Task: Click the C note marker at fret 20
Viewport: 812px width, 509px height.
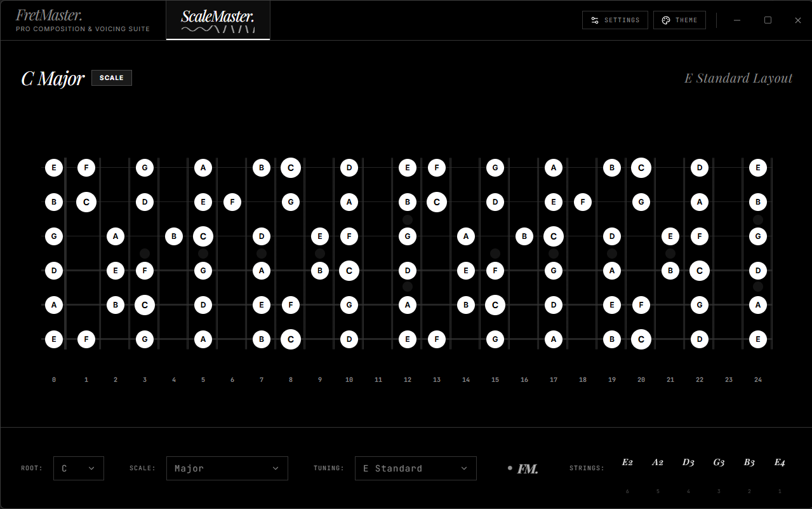Action: pyautogui.click(x=641, y=168)
